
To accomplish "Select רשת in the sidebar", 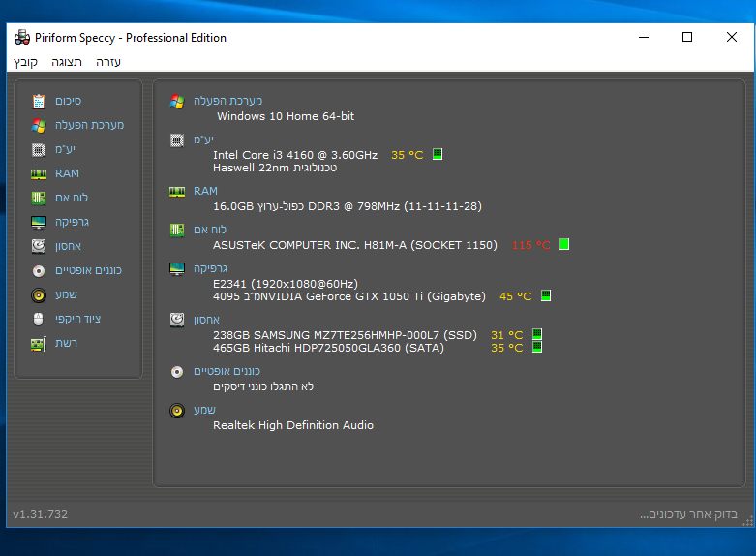I will click(x=66, y=343).
